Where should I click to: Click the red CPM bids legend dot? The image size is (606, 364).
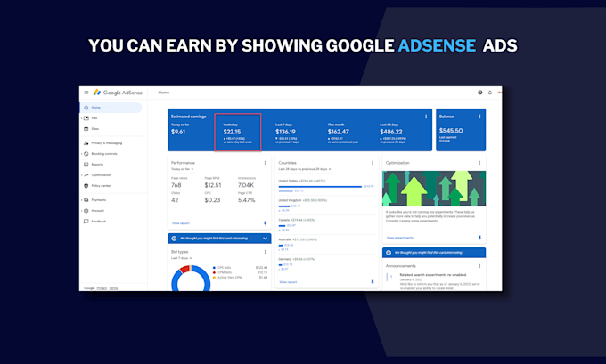tap(214, 272)
